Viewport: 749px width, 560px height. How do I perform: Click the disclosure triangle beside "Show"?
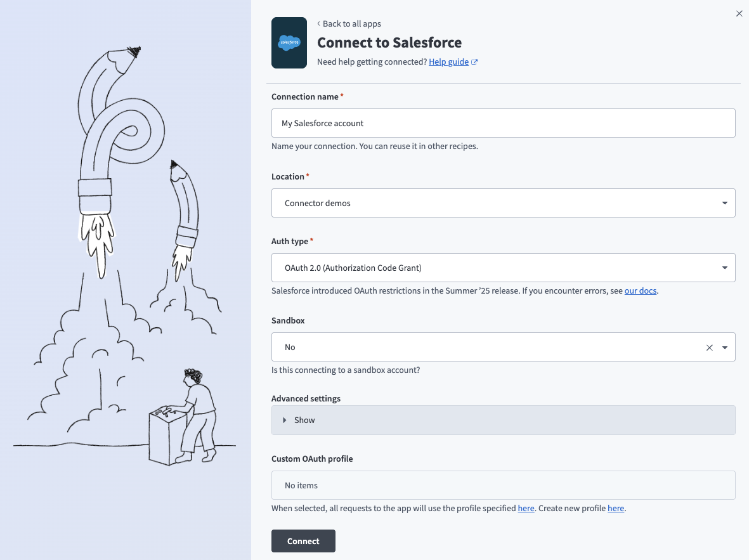click(x=284, y=420)
